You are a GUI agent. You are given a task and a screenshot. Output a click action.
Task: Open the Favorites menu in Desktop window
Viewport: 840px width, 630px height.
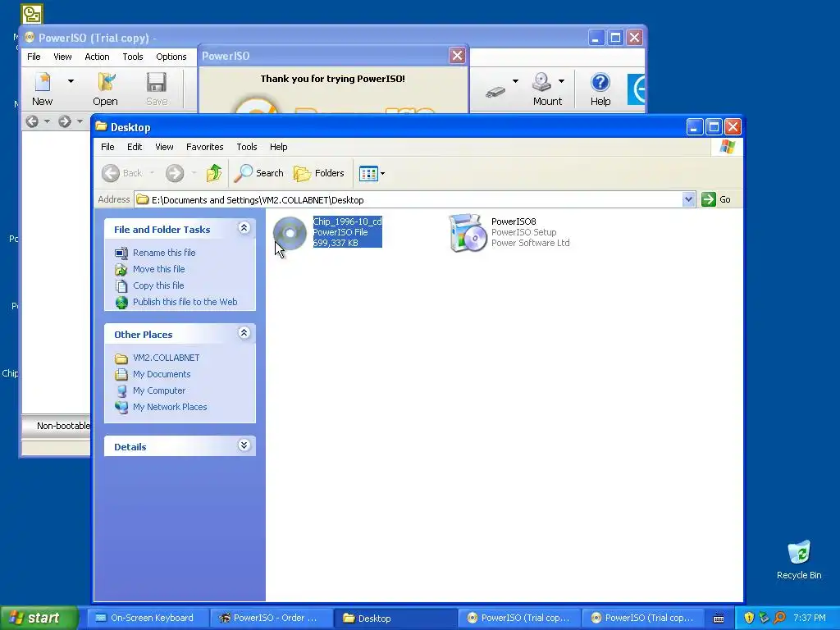(x=204, y=147)
